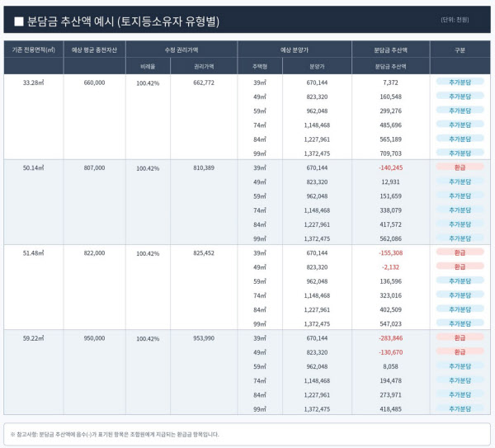This screenshot has width=495, height=448.
Task: Click the 추가분담 badge beside 709,703
Action: 460,153
